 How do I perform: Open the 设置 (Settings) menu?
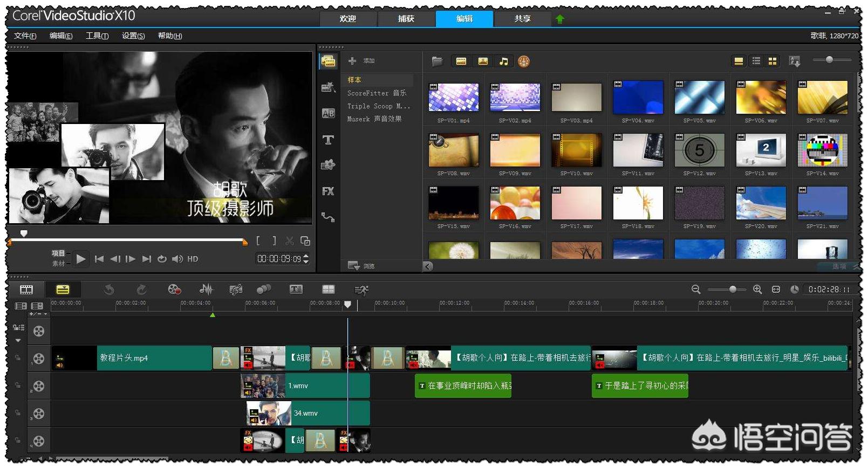(x=133, y=36)
